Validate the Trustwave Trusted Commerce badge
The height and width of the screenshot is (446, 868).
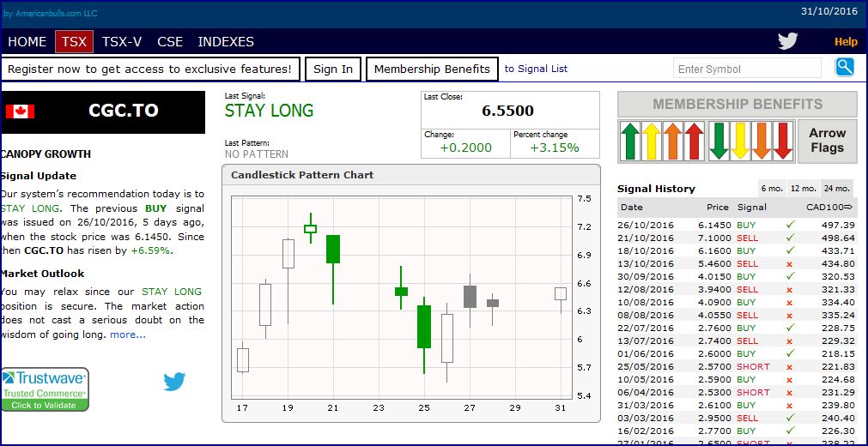pyautogui.click(x=45, y=390)
